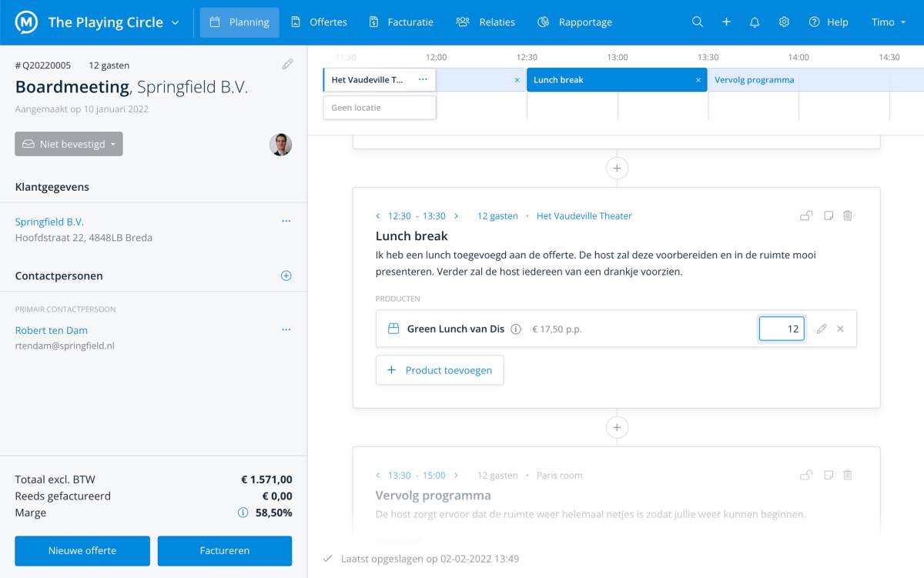Open Niet bevestigd status dropdown
The image size is (924, 578).
[x=69, y=144]
